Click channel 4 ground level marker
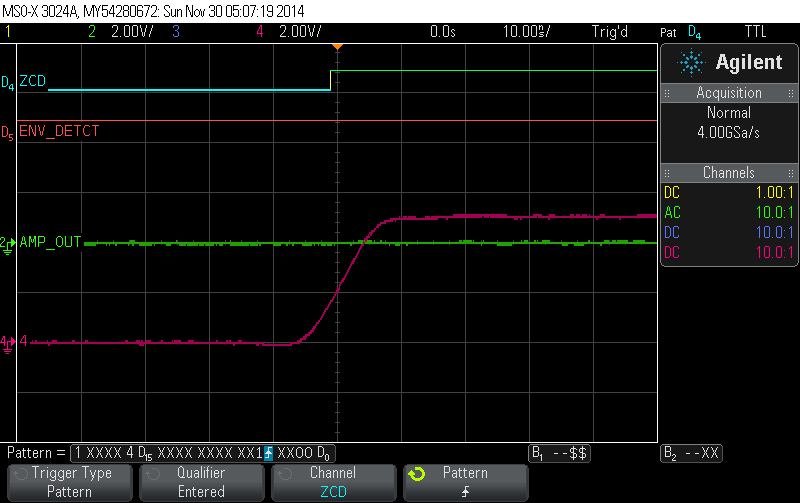 [8, 342]
